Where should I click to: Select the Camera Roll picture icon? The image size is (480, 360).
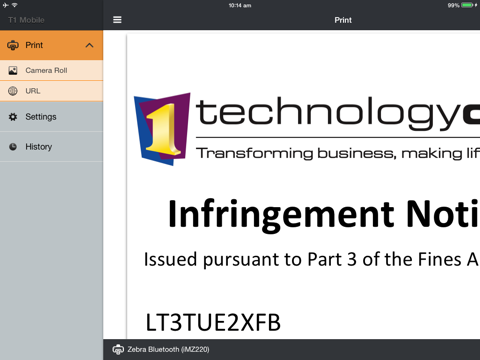(x=13, y=70)
